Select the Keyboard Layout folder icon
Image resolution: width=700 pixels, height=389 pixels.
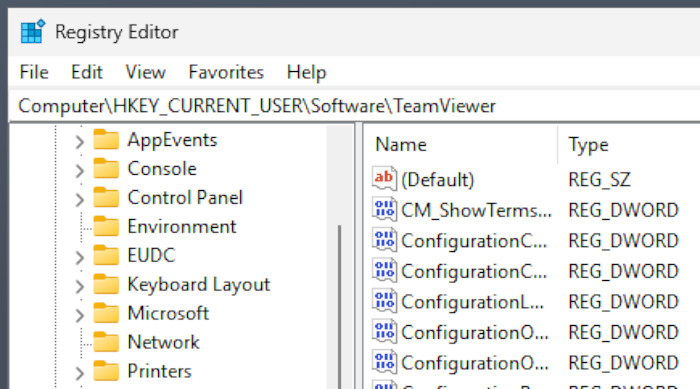106,284
